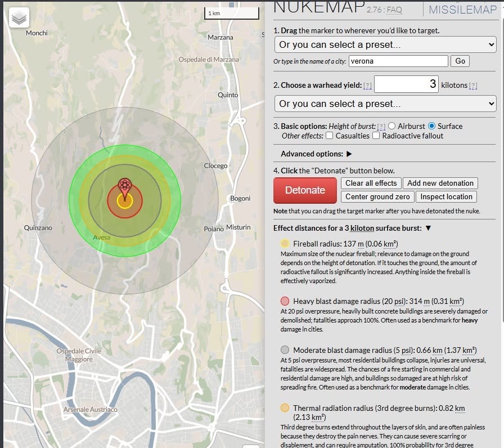
Task: Enable the Casualties checkbox
Action: click(x=329, y=136)
